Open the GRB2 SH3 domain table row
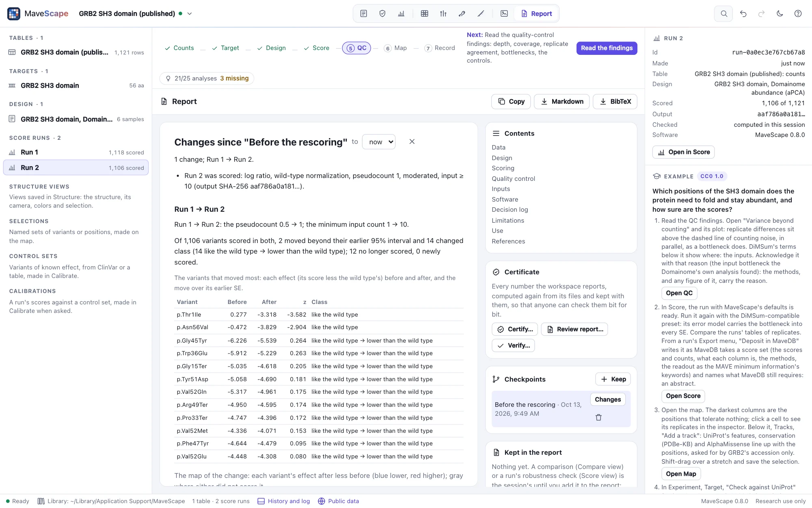Screen dimensions: 812x508 (x=76, y=52)
